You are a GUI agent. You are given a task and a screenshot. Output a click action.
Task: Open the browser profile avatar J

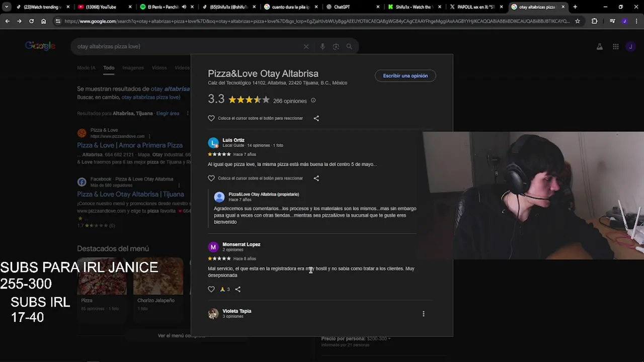624,21
